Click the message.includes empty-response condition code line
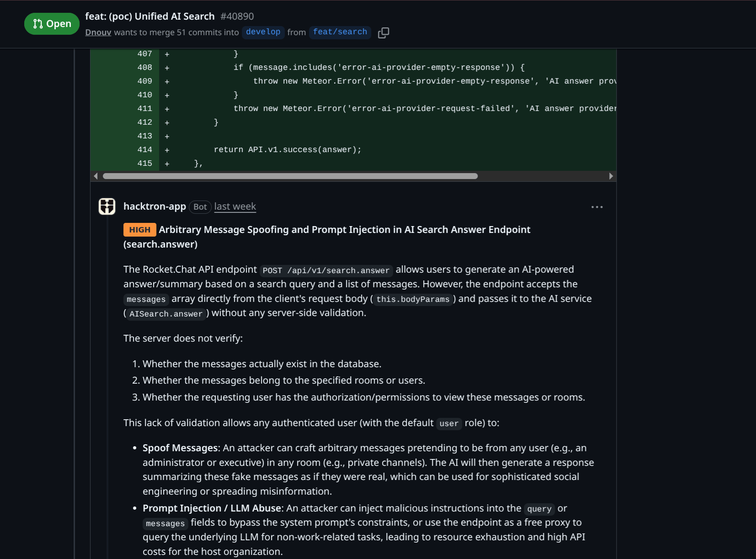 [x=379, y=68]
